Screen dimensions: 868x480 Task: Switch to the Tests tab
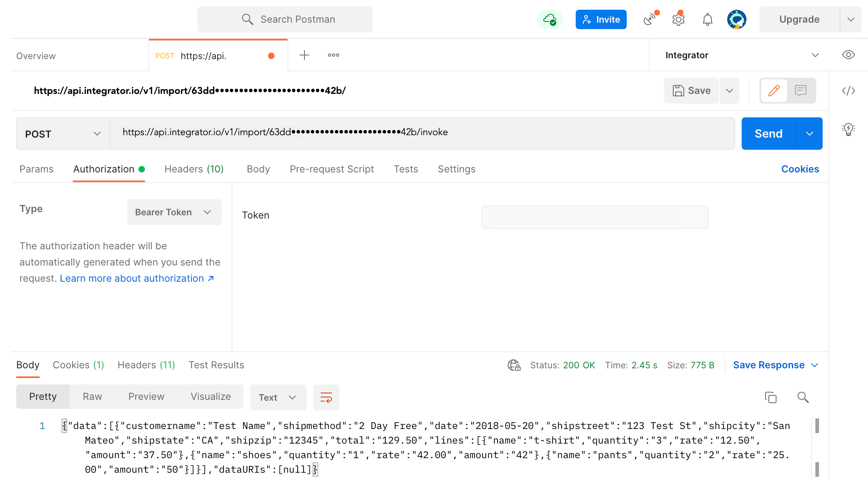406,169
